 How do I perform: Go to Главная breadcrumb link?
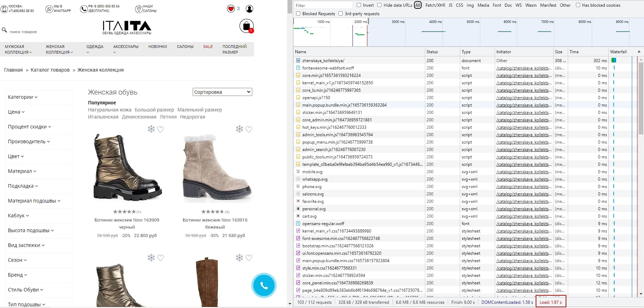13,70
